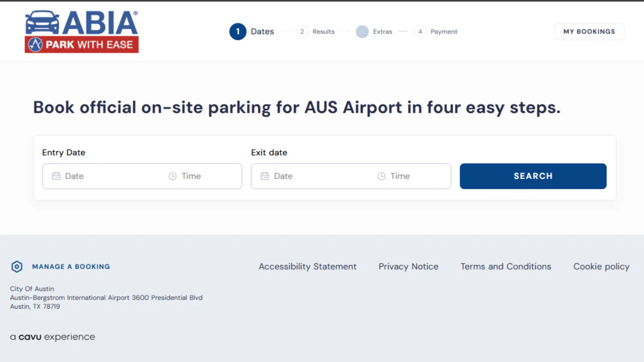
Task: Click the calendar icon in Entry Date
Action: click(56, 176)
